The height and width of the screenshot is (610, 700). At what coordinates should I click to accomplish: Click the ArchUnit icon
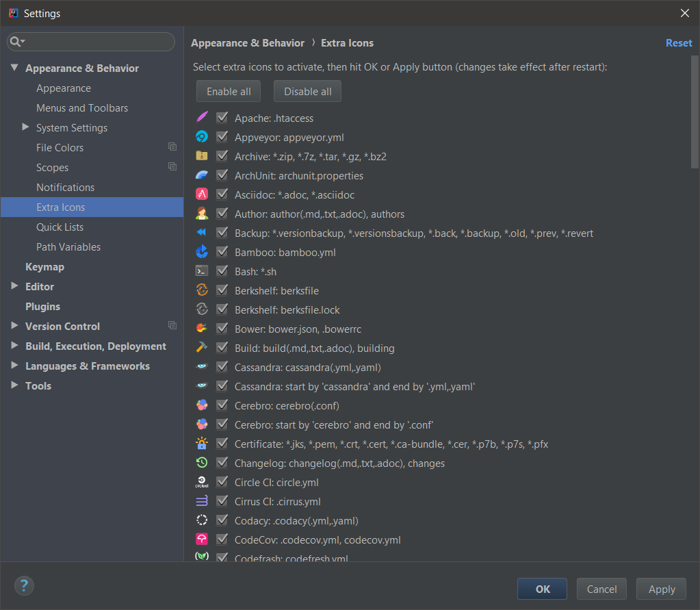click(x=202, y=175)
